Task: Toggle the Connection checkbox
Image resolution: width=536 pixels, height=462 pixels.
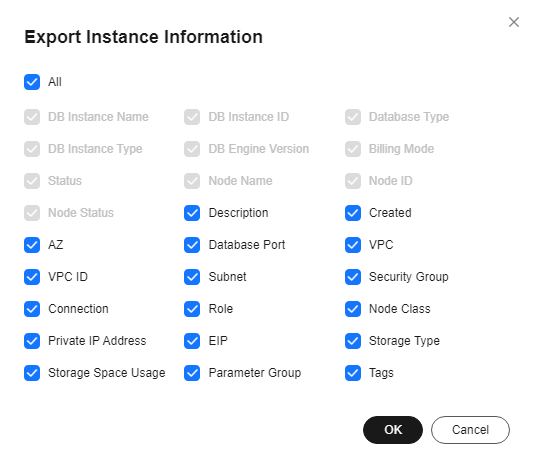Action: (32, 309)
